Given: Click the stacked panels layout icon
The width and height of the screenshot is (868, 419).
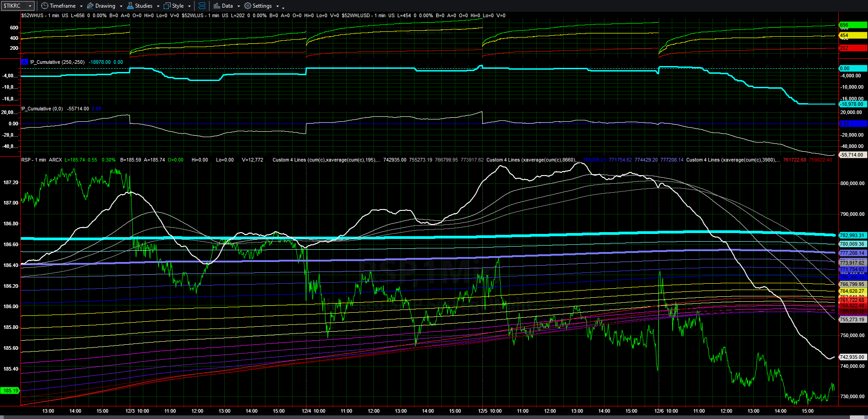Looking at the screenshot, I should pos(202,6).
